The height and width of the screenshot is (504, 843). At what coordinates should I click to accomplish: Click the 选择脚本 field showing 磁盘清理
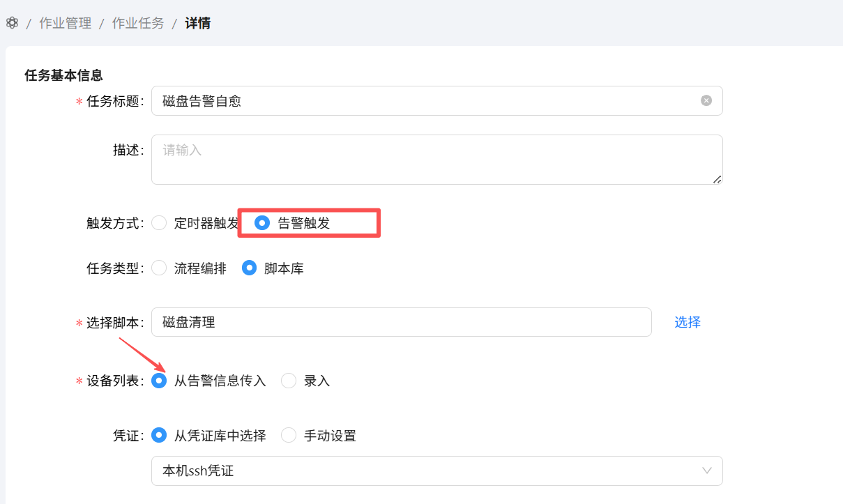coord(401,322)
